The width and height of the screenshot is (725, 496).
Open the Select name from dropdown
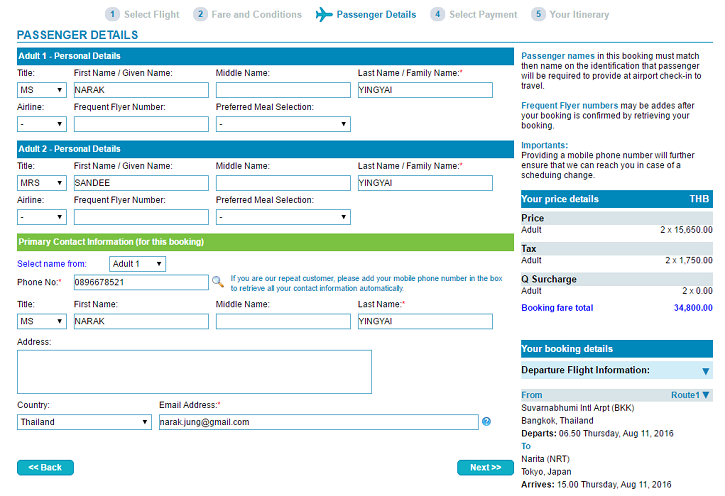pyautogui.click(x=137, y=264)
